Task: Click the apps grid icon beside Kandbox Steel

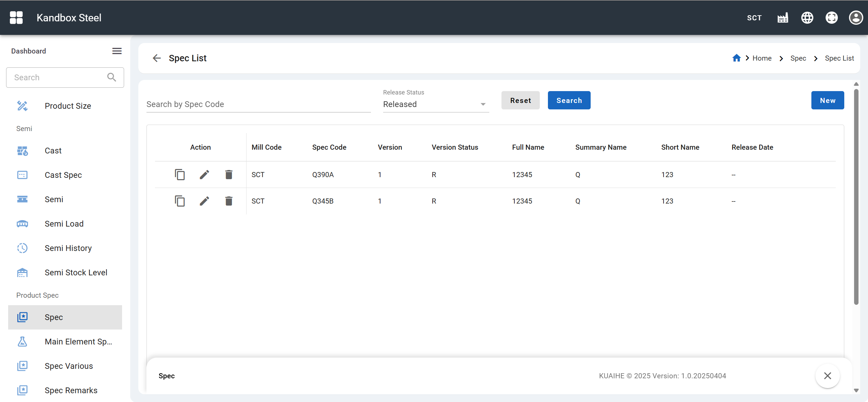Action: 16,18
